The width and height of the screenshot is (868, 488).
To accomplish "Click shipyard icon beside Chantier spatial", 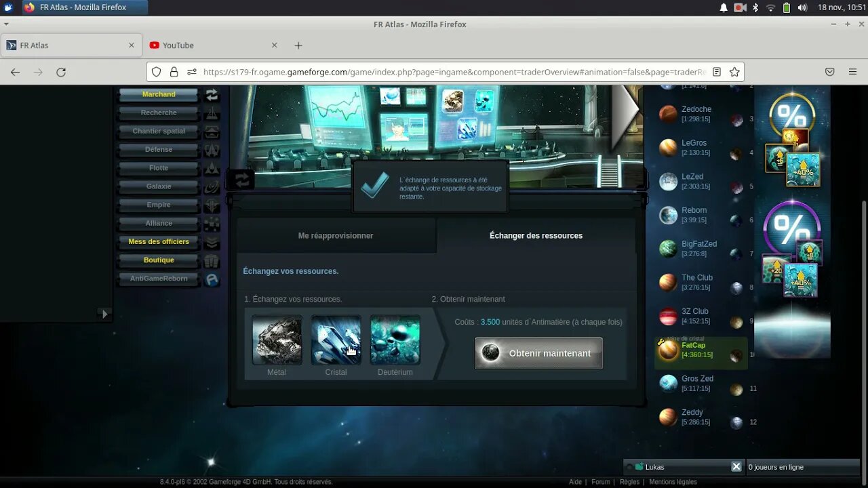I will coord(212,131).
